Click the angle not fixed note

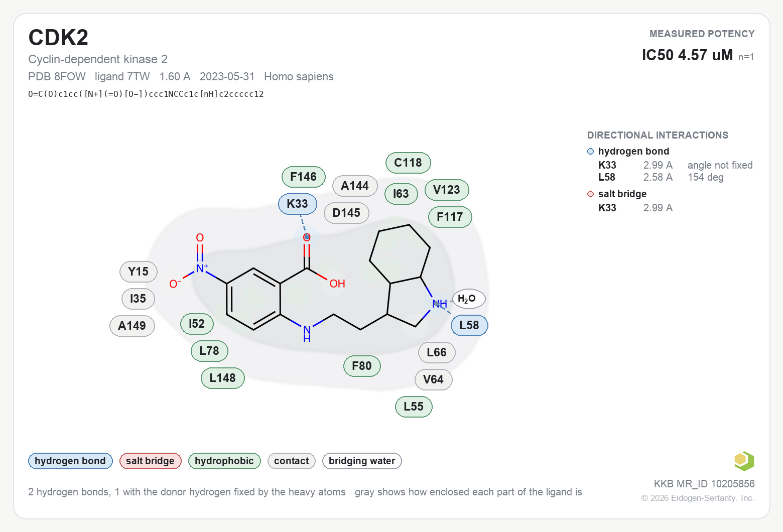pos(720,165)
